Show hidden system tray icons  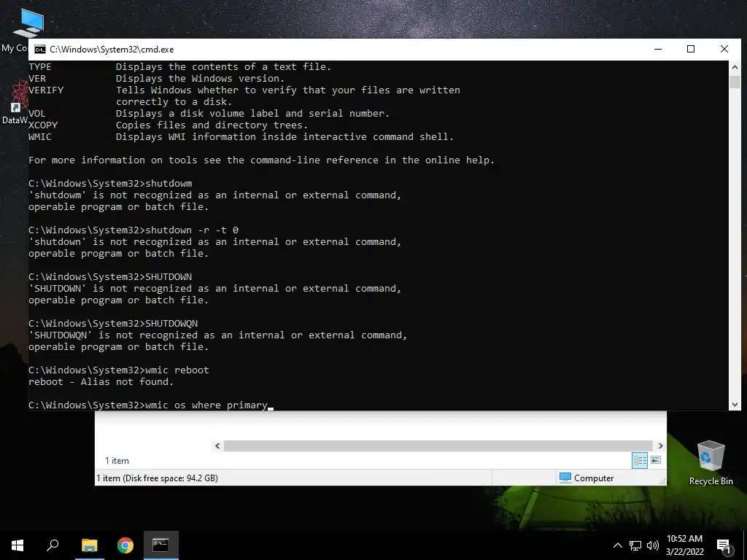click(617, 545)
